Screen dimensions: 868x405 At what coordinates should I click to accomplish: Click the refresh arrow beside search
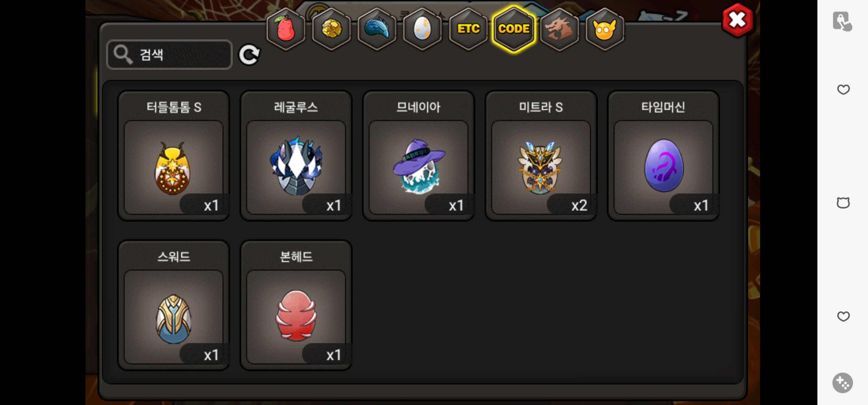pyautogui.click(x=249, y=55)
